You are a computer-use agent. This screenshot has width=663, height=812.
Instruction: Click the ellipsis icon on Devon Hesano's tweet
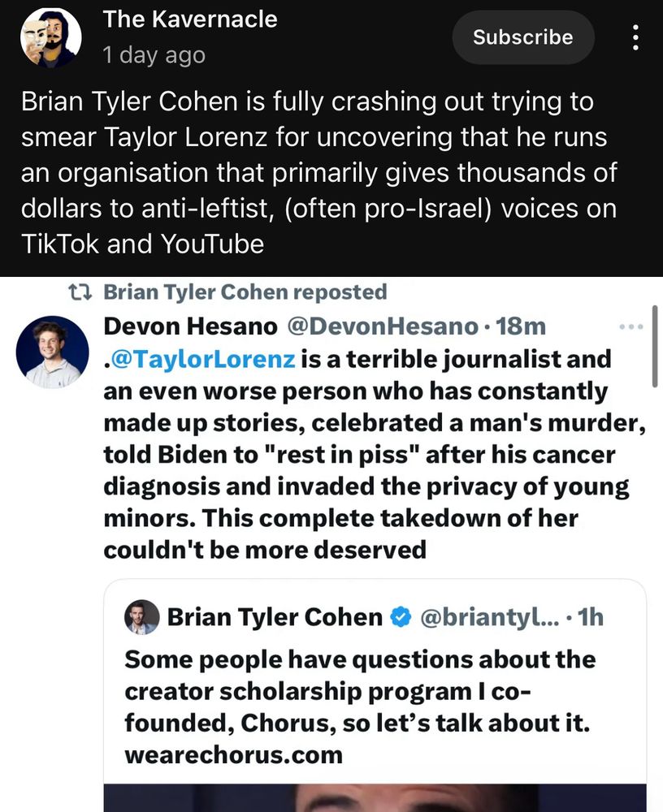point(632,326)
